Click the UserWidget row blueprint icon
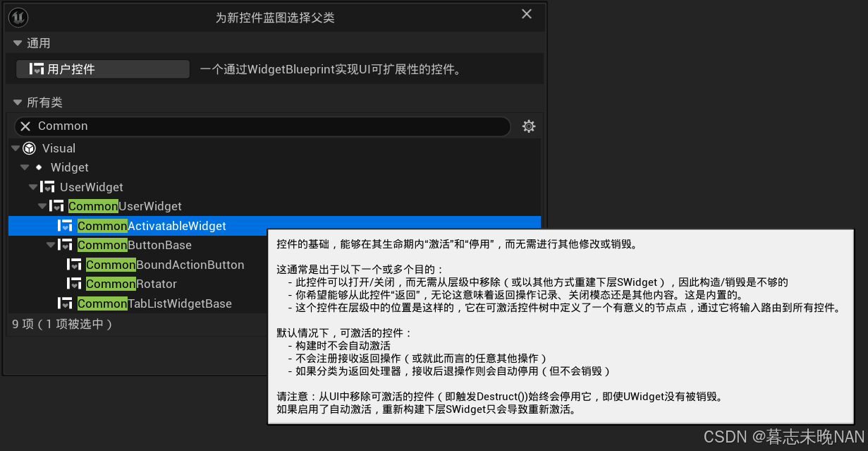 pos(48,187)
